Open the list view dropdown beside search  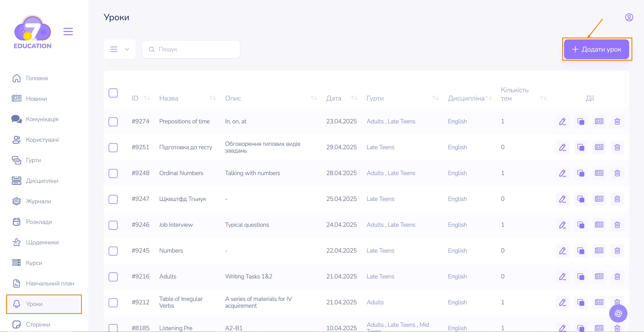tap(120, 49)
